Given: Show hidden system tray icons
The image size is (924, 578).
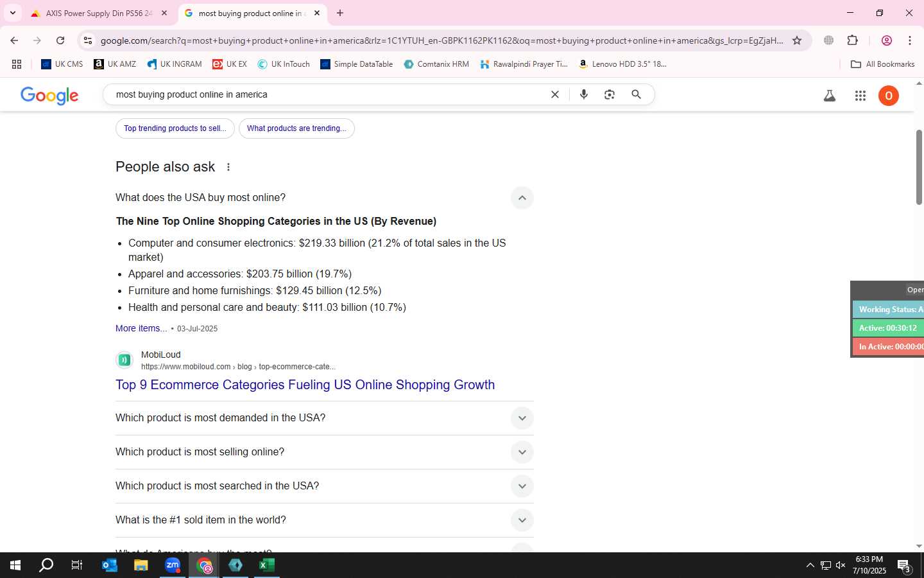Looking at the screenshot, I should pyautogui.click(x=810, y=565).
